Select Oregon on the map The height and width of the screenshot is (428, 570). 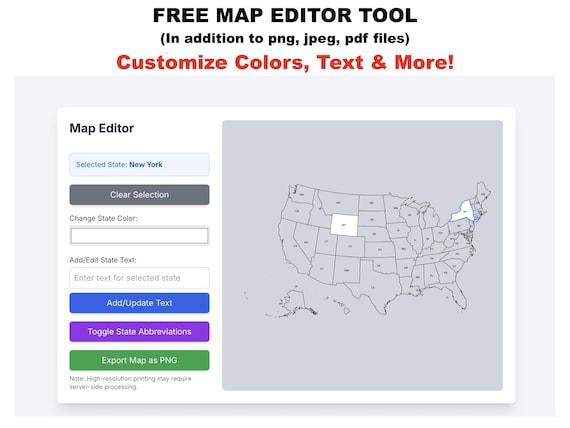click(297, 211)
